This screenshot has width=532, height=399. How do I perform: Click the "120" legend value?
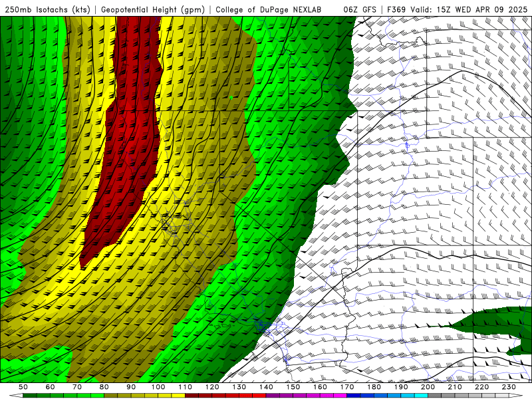[212, 387]
